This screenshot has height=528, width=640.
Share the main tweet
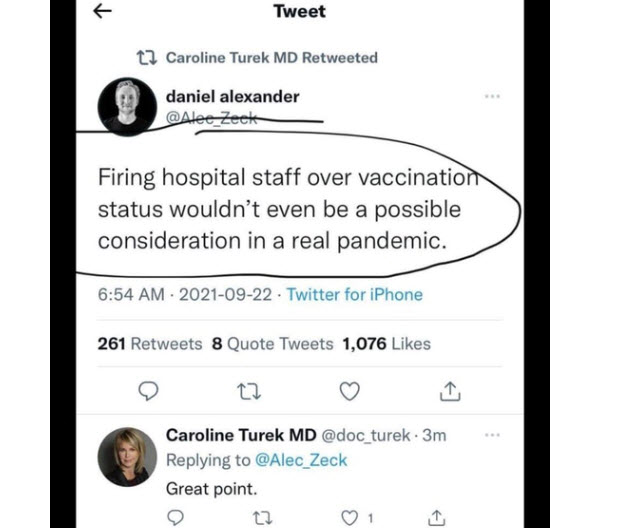click(449, 391)
